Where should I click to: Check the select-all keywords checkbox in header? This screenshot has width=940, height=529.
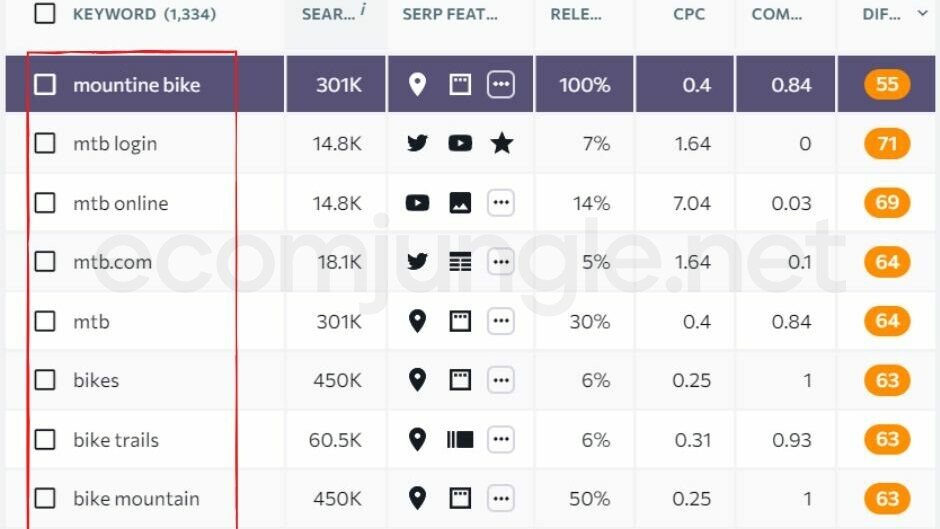point(45,14)
